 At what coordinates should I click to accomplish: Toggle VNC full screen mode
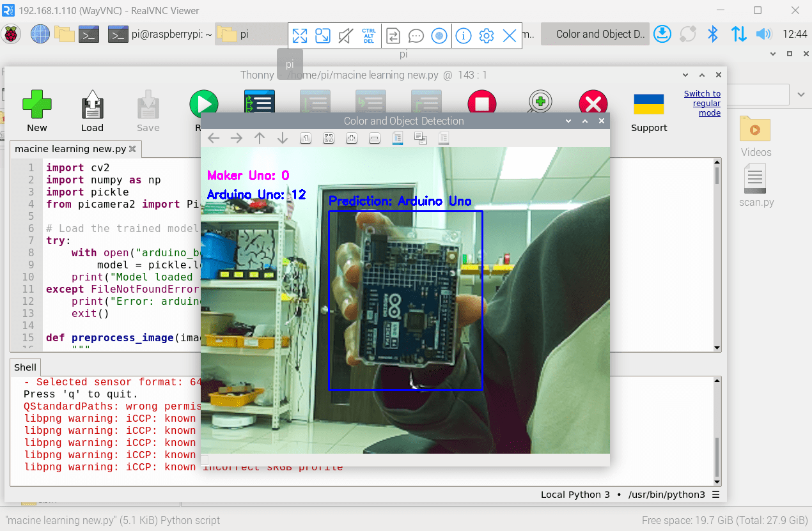point(300,36)
